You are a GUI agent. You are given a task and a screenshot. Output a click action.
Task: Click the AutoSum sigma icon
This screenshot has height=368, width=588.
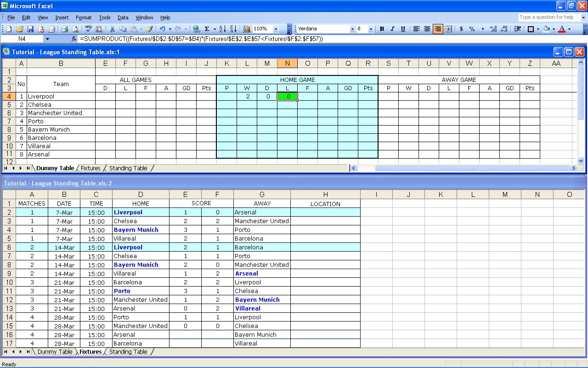click(x=207, y=29)
